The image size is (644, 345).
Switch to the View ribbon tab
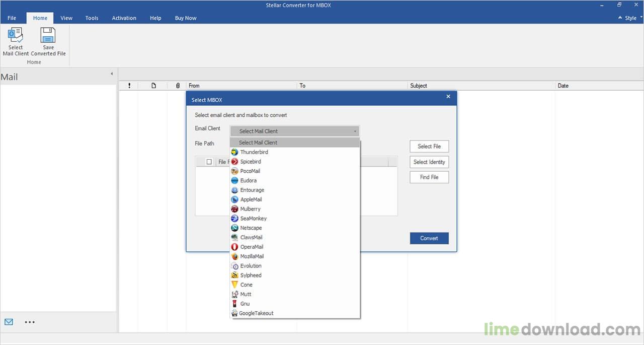[x=66, y=18]
